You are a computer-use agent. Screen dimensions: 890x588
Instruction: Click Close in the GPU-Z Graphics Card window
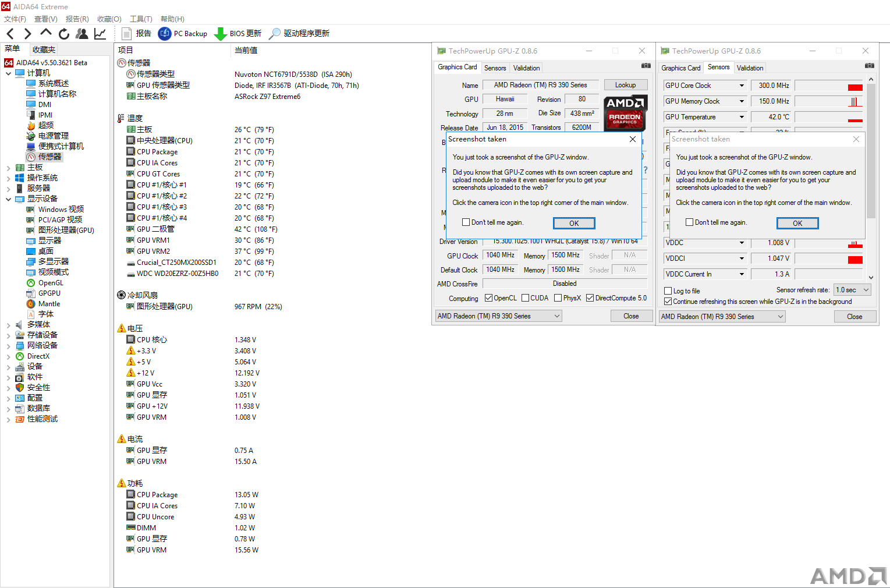click(x=631, y=316)
